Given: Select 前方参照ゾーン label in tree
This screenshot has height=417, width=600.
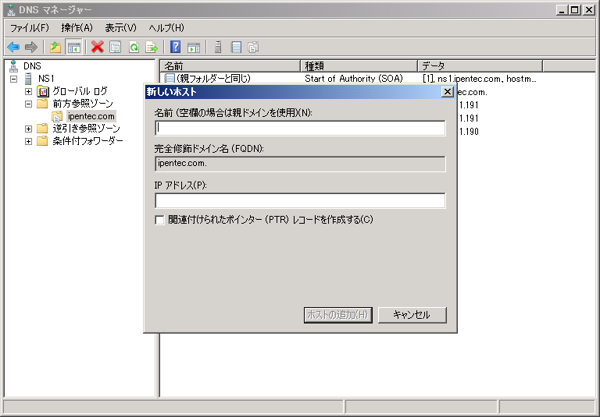Looking at the screenshot, I should pos(83,104).
